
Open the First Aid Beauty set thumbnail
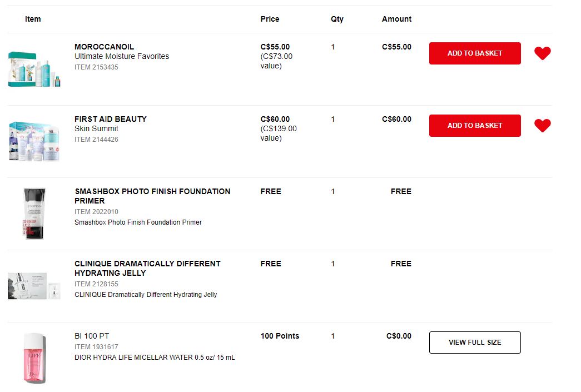coord(34,141)
